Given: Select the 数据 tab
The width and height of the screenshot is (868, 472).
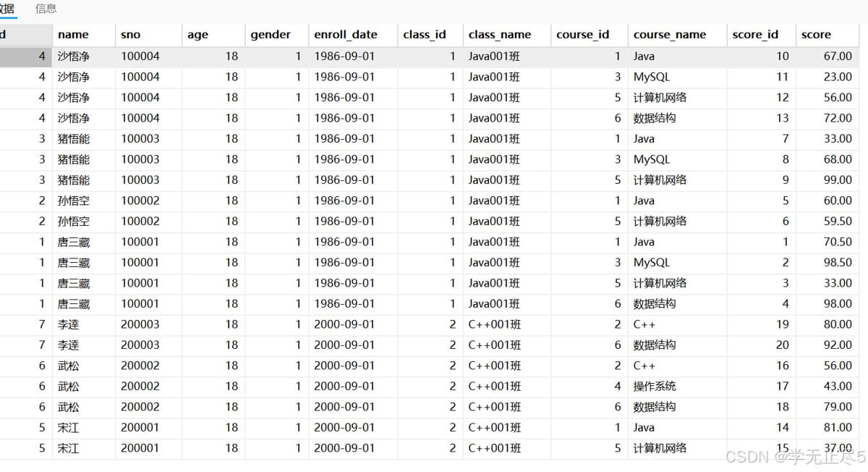Looking at the screenshot, I should click(7, 9).
